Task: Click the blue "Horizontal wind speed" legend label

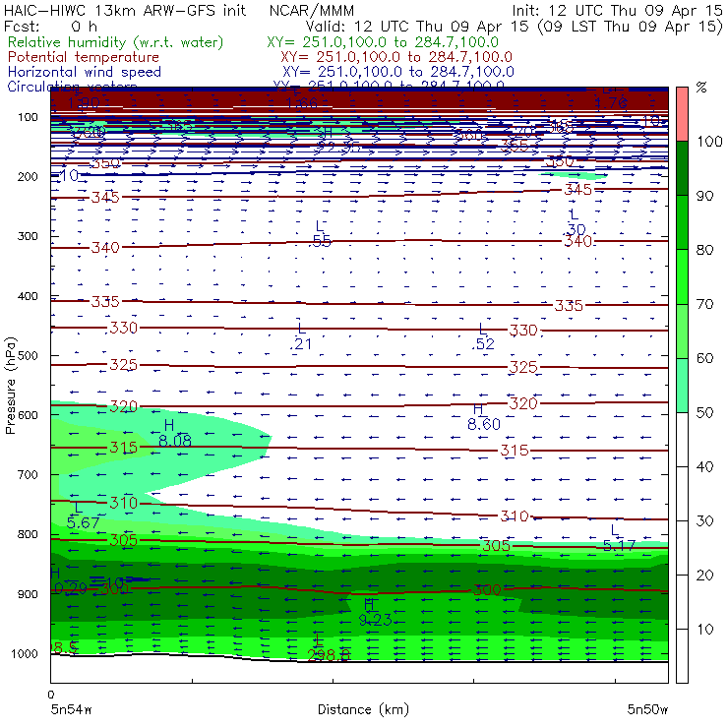Action: 85,72
